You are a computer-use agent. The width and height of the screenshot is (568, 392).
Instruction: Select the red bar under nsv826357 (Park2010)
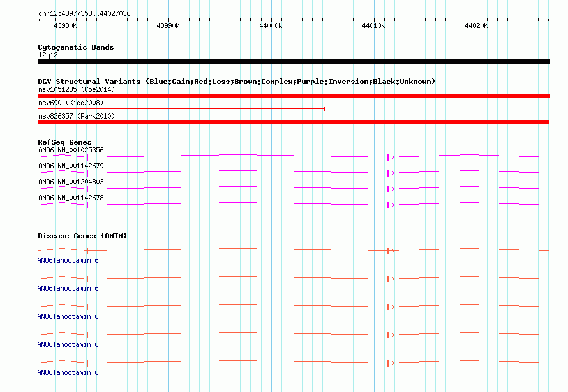tap(294, 122)
